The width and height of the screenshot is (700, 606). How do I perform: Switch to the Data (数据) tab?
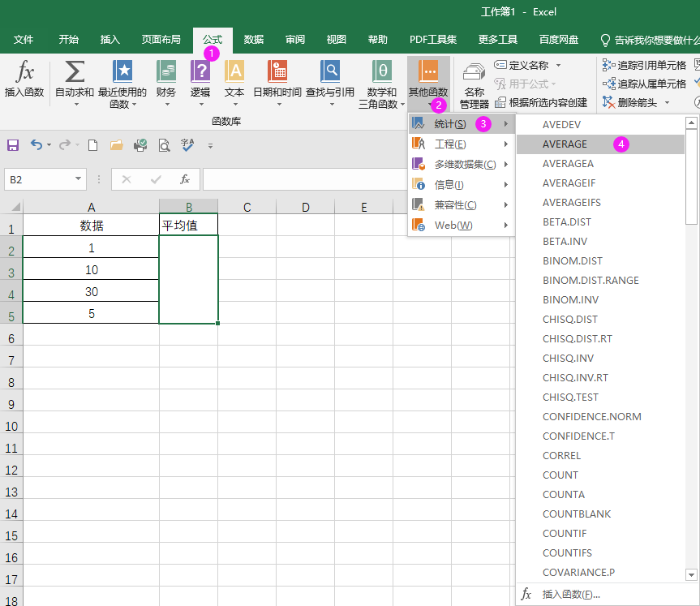coord(254,40)
